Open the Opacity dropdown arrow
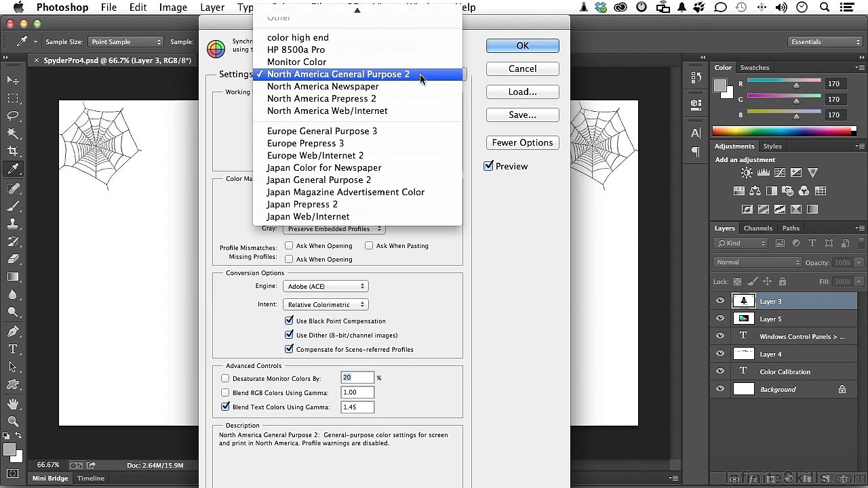The width and height of the screenshot is (868, 488). pos(859,262)
